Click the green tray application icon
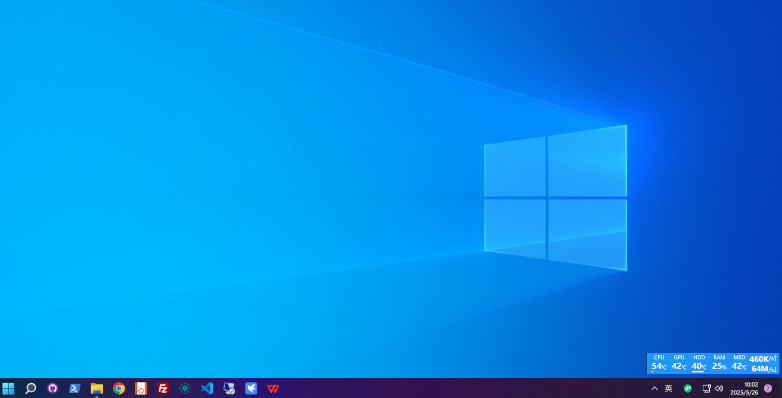The height and width of the screenshot is (398, 782). 688,389
